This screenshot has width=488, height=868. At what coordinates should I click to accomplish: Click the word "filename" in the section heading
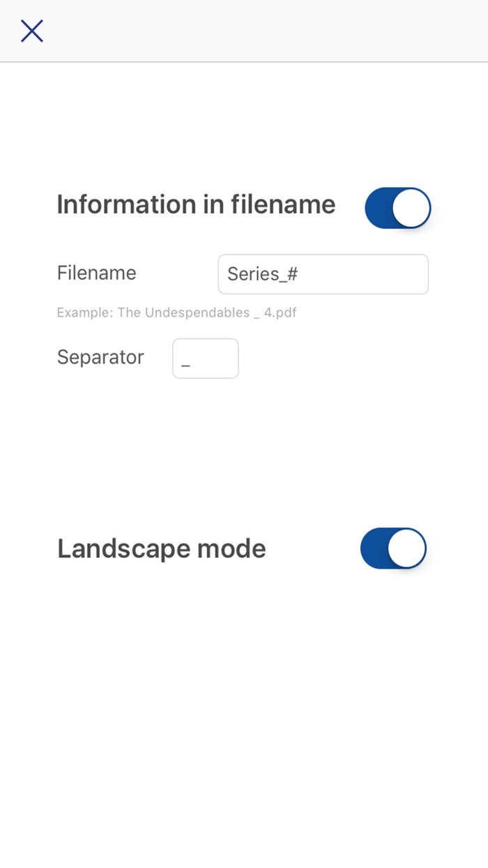tap(283, 204)
